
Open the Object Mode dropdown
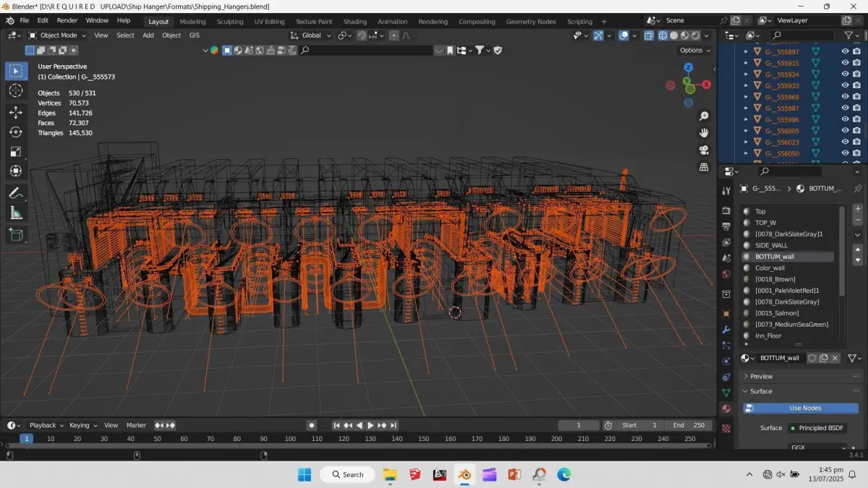(58, 35)
